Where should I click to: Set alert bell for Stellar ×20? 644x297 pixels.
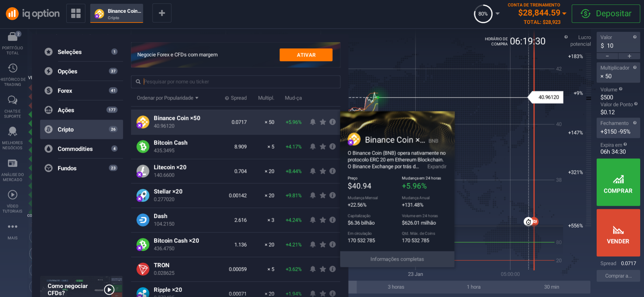pyautogui.click(x=313, y=195)
